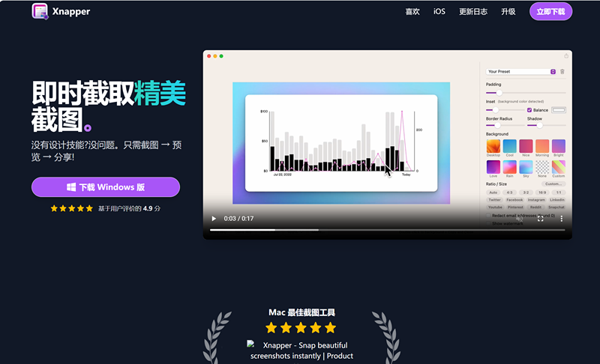The image size is (600, 364).
Task: Toggle Redact email addresses checkbox
Action: [x=488, y=216]
